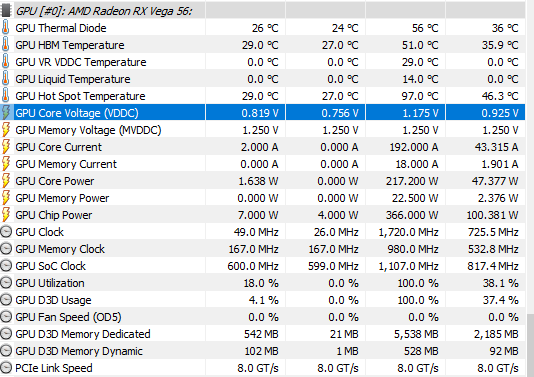Click gauge icon beside GPU D3D Memory Dynamic
Image resolution: width=534 pixels, height=377 pixels.
tap(6, 351)
